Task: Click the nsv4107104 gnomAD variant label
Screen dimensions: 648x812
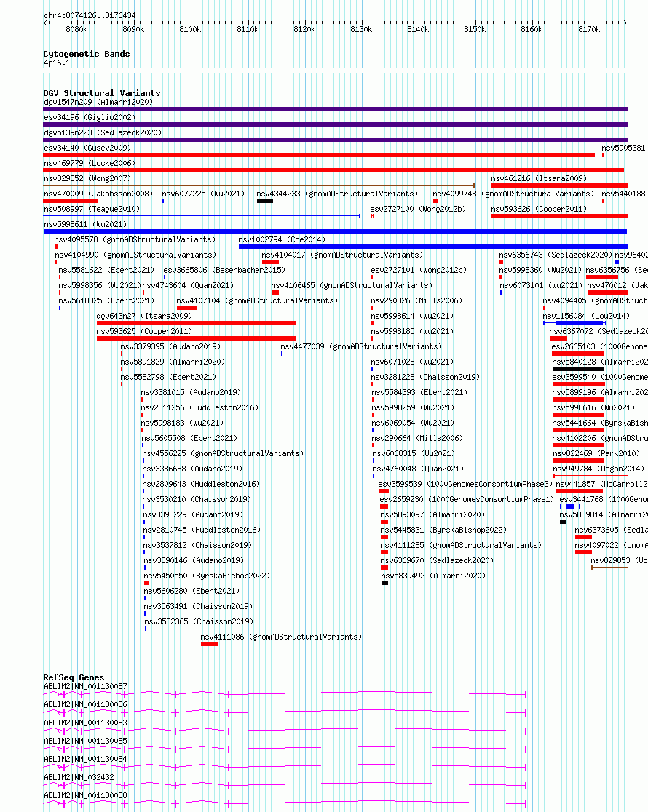Action: coord(257,300)
